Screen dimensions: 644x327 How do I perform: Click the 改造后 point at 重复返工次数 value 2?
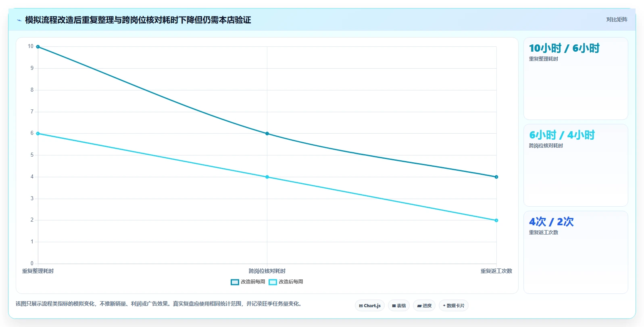tap(496, 220)
